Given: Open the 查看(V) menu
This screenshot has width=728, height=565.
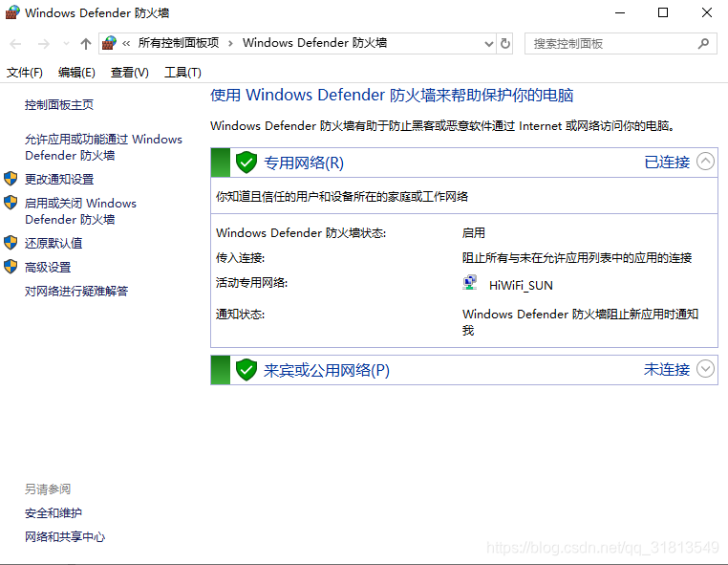Looking at the screenshot, I should pos(130,73).
